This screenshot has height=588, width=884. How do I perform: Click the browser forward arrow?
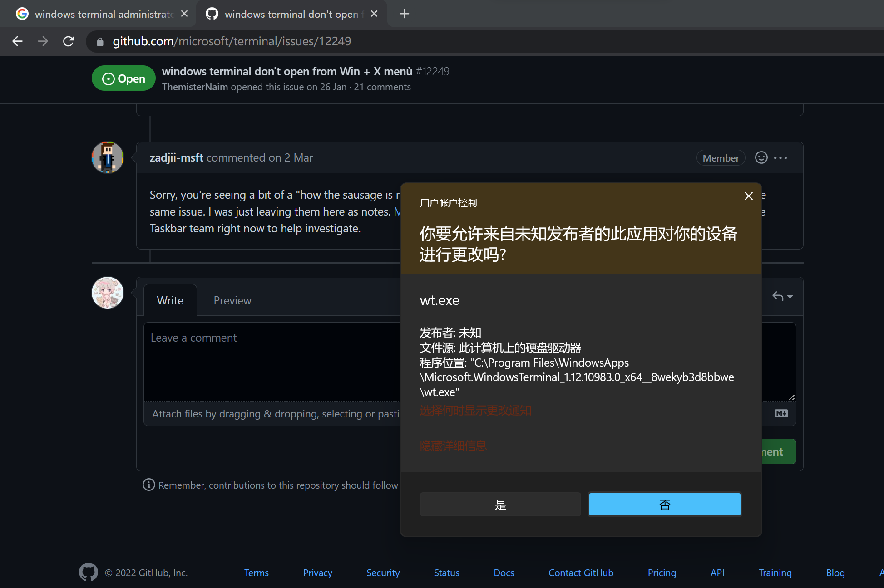coord(43,41)
